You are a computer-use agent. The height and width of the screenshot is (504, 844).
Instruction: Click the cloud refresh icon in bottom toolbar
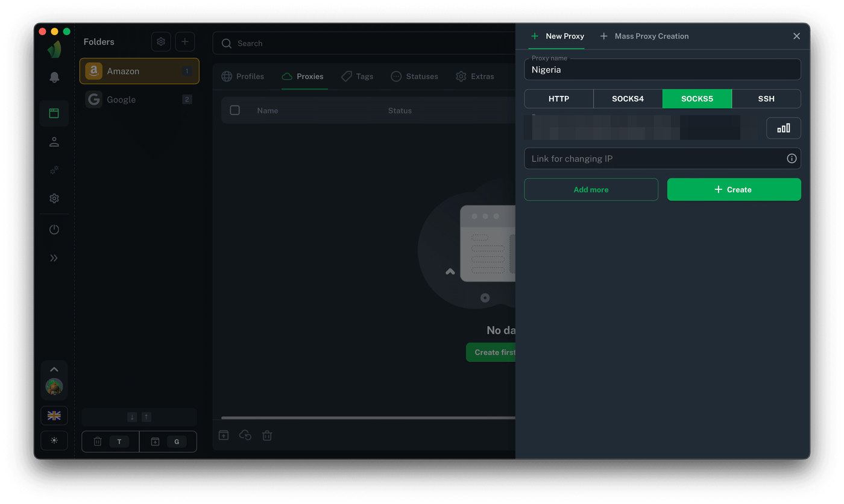click(x=245, y=435)
